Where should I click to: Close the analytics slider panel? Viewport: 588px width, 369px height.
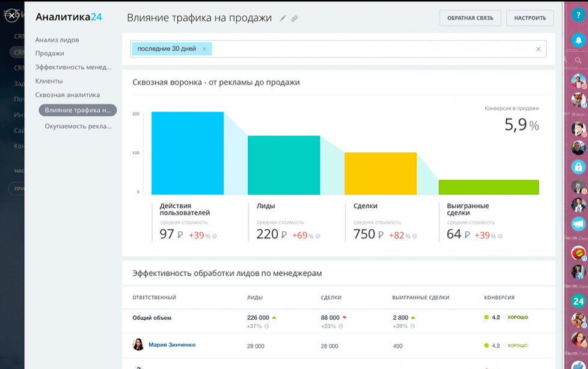11,16
